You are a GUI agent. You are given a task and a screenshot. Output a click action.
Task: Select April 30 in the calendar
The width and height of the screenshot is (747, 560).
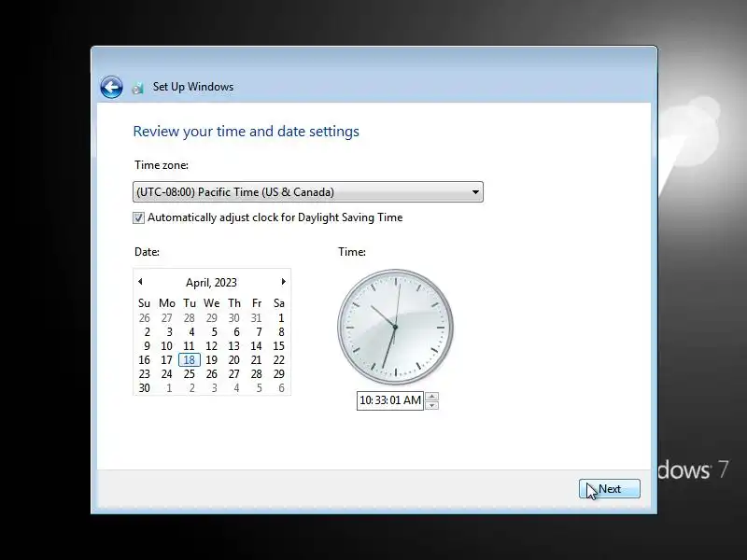[144, 388]
